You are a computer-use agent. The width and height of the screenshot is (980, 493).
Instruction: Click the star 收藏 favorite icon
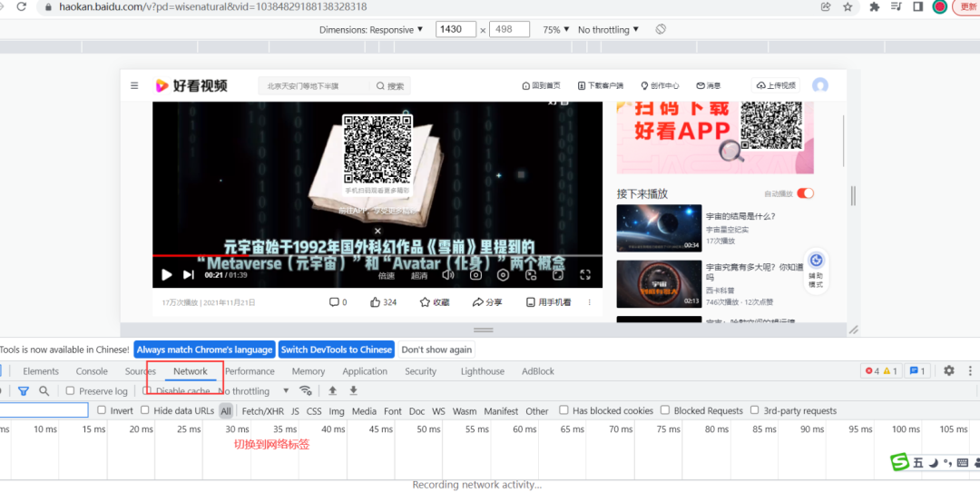pyautogui.click(x=425, y=302)
